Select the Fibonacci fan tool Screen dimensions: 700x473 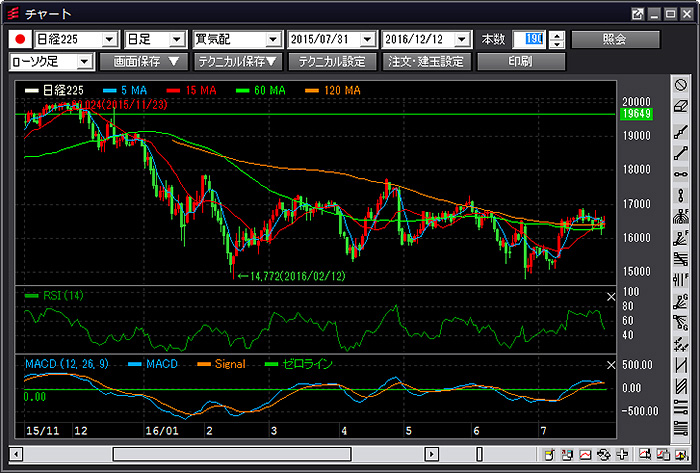tap(681, 238)
